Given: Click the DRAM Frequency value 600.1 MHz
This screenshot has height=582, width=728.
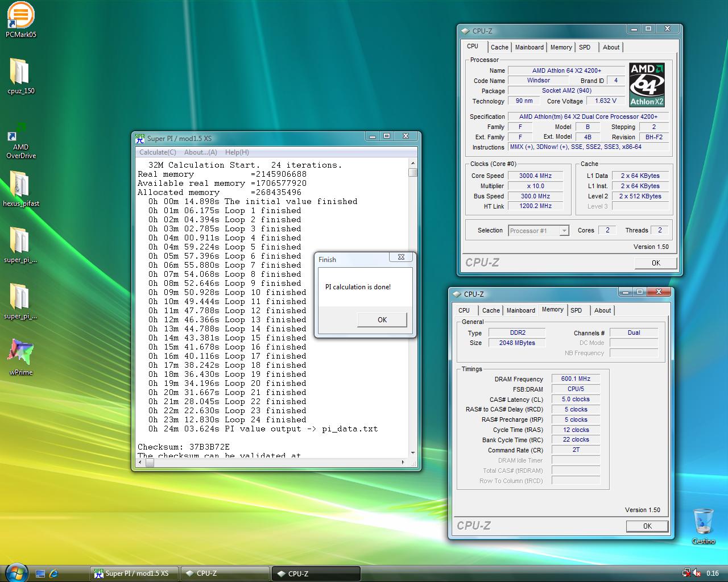Looking at the screenshot, I should pos(576,379).
